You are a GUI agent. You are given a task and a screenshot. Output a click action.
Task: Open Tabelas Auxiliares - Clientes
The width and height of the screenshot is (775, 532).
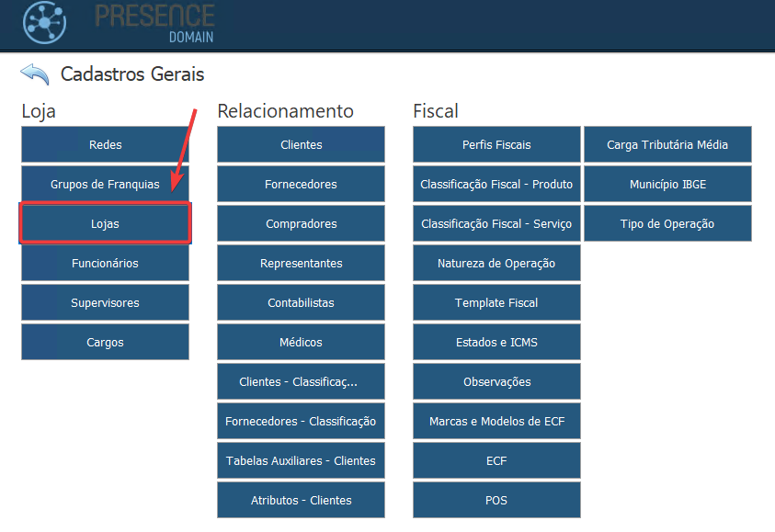[x=301, y=461]
